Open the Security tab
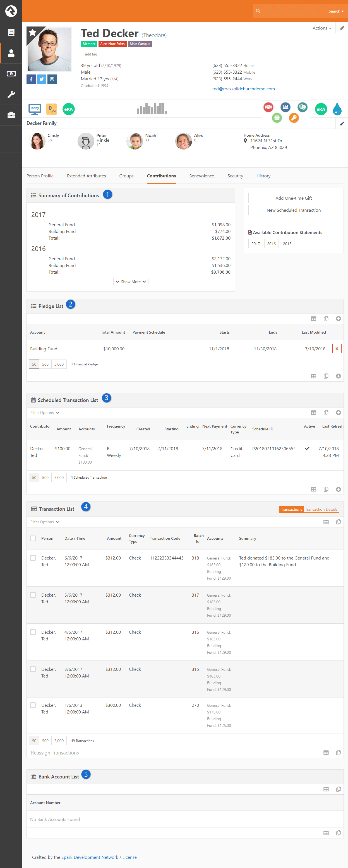The height and width of the screenshot is (868, 348). tap(235, 176)
